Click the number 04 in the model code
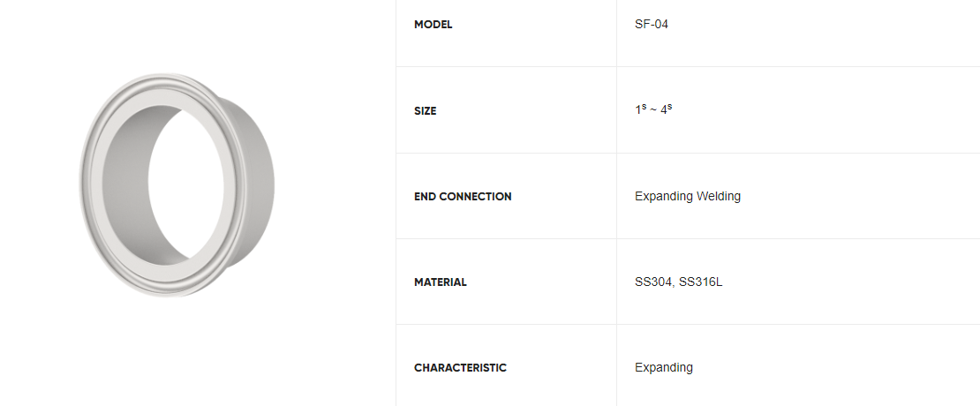This screenshot has height=406, width=980. click(660, 25)
